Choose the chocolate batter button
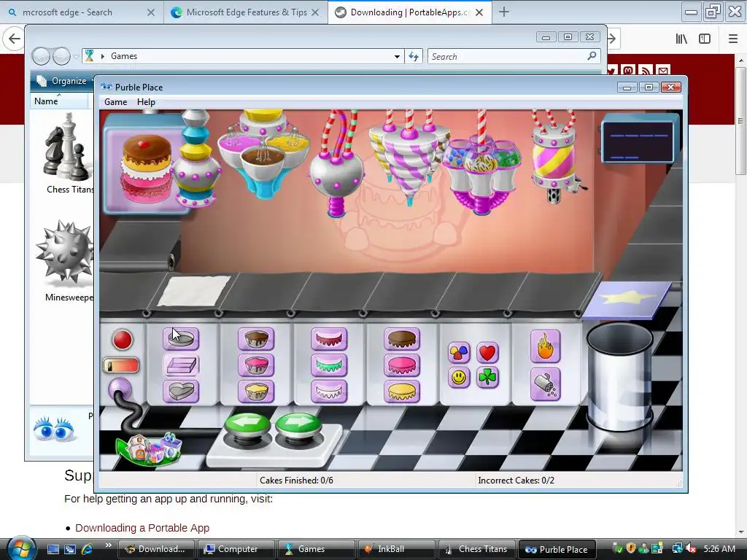Screen dimensions: 747x560 [256, 338]
